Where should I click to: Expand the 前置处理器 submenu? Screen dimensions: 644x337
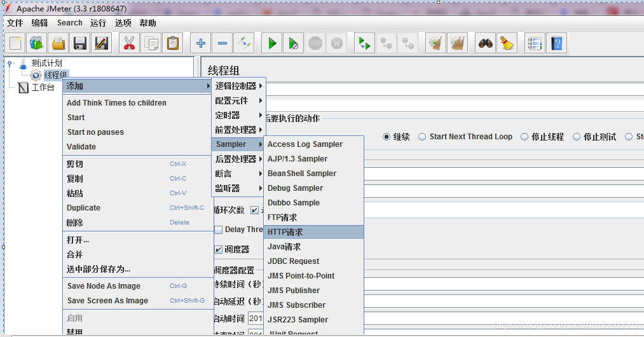pos(238,130)
